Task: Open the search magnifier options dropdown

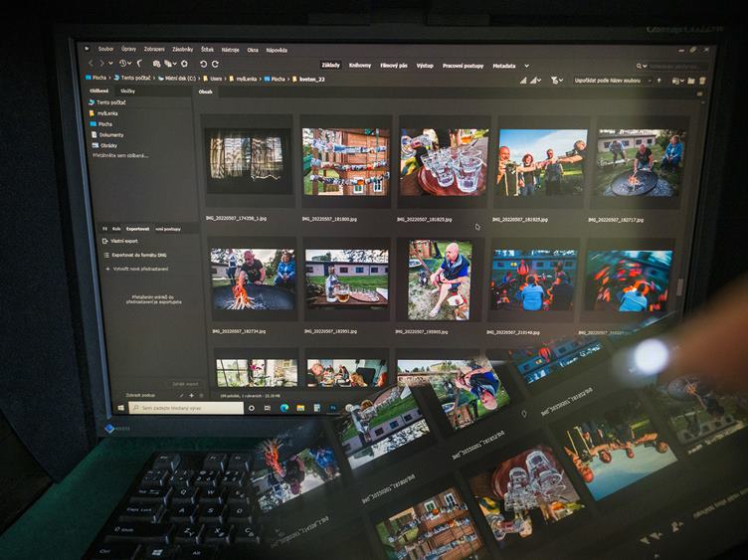Action: click(642, 66)
